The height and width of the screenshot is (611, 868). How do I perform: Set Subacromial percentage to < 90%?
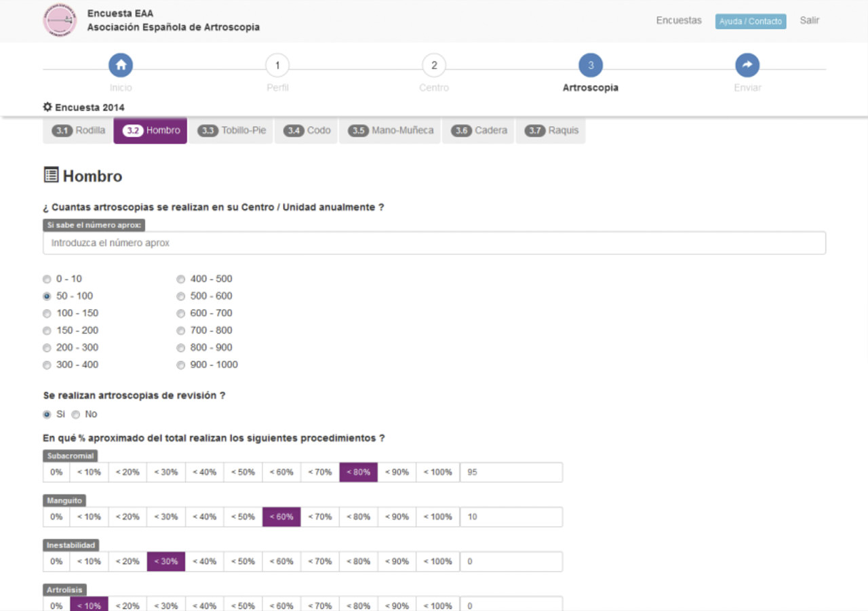click(x=397, y=472)
